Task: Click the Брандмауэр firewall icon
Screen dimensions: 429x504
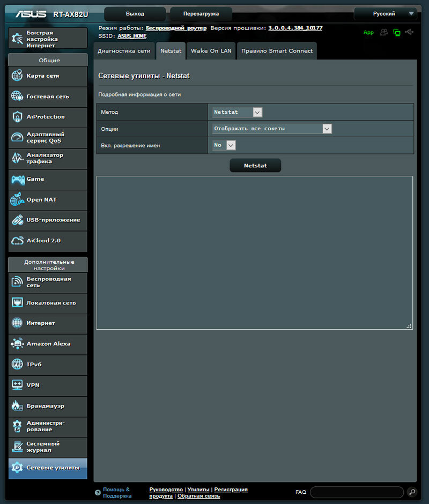Action: [x=17, y=406]
